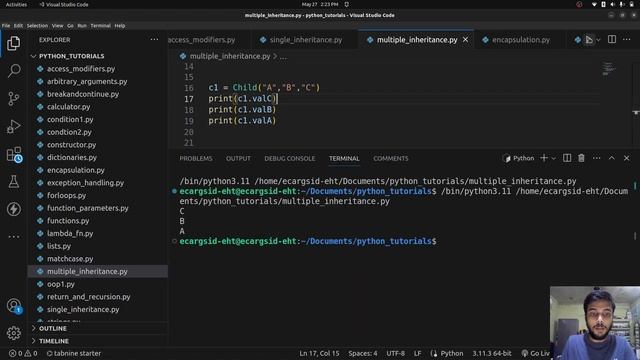Change encoding via UTF-8 status item

pos(396,353)
